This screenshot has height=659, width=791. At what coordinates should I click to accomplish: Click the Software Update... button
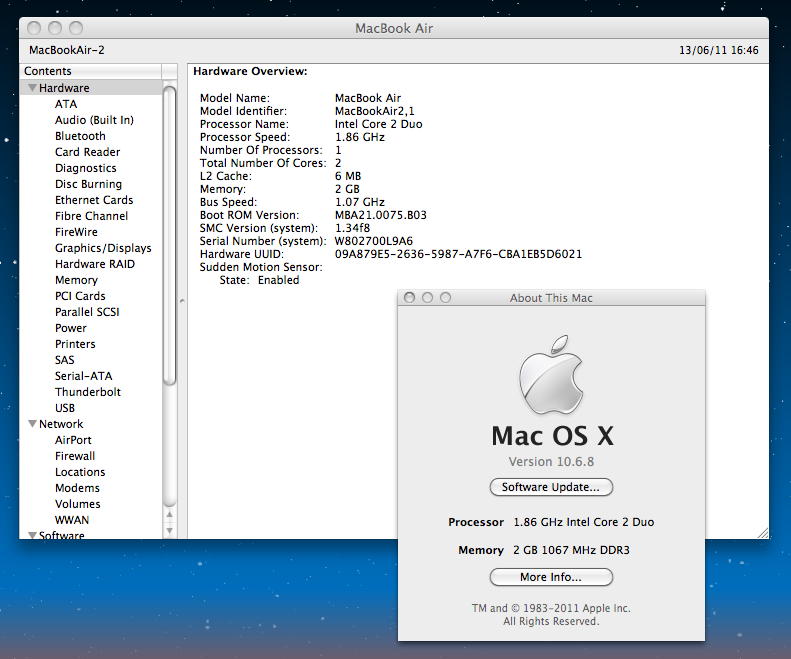coord(551,487)
